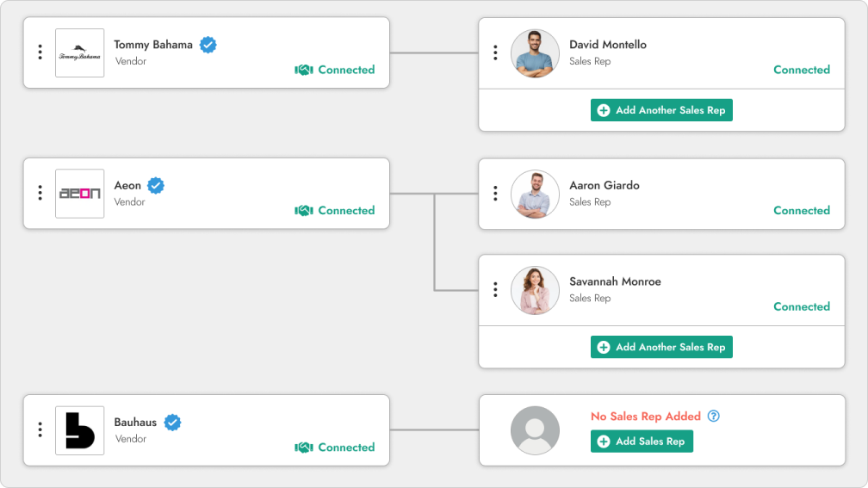Image resolution: width=868 pixels, height=488 pixels.
Task: Open David Montello's three-dot menu
Action: 495,53
